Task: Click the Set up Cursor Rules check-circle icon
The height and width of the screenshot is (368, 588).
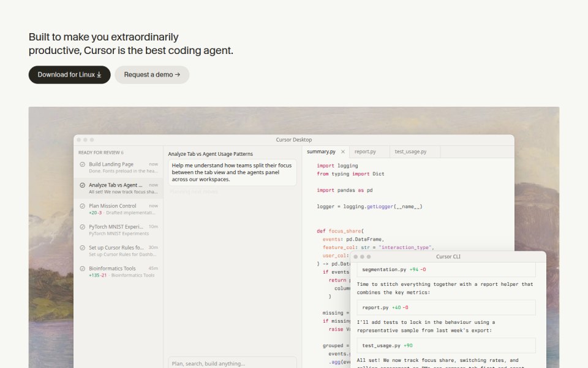Action: tap(82, 248)
